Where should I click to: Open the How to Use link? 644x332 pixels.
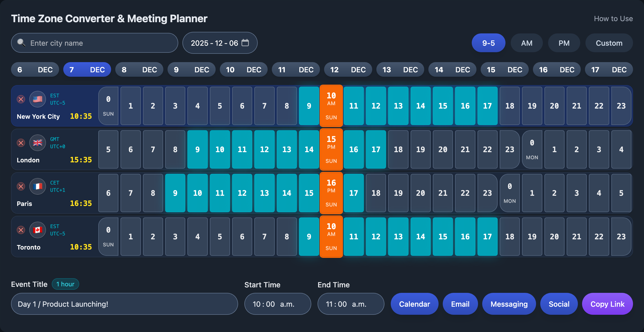tap(613, 19)
